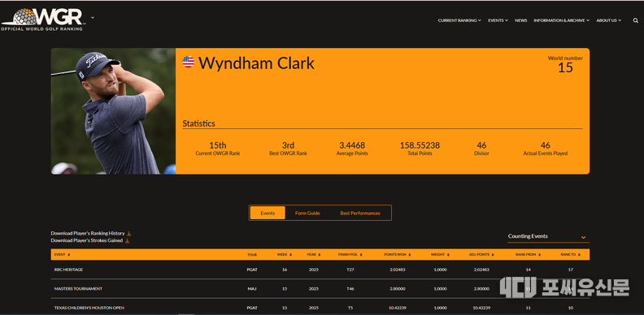644x315 pixels.
Task: Click Wyndham Clark's player photo
Action: (113, 111)
